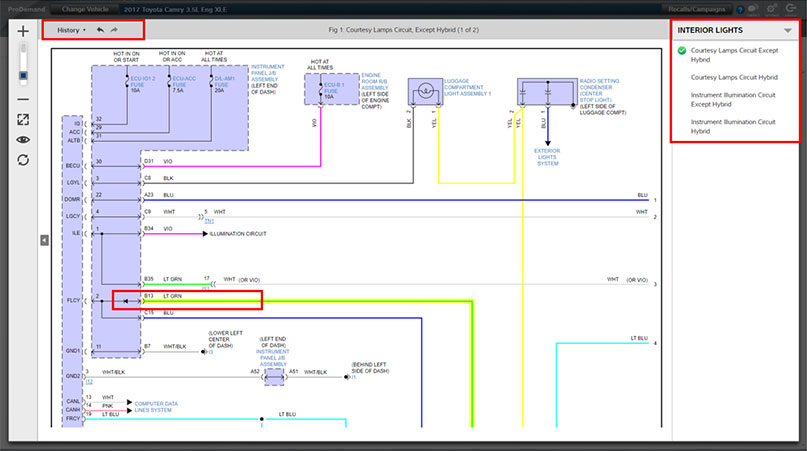Click the logout icon in top bar
Screen dimensions: 807x451
[791, 9]
